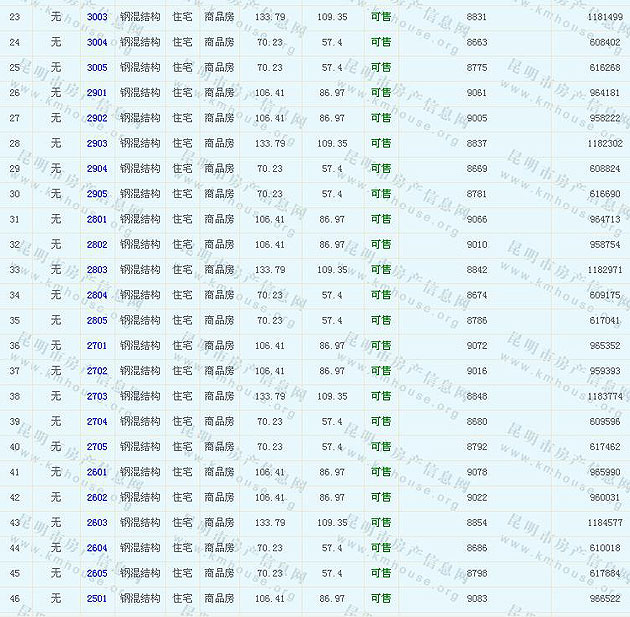Select room 2901 link
The image size is (630, 617).
pos(97,93)
